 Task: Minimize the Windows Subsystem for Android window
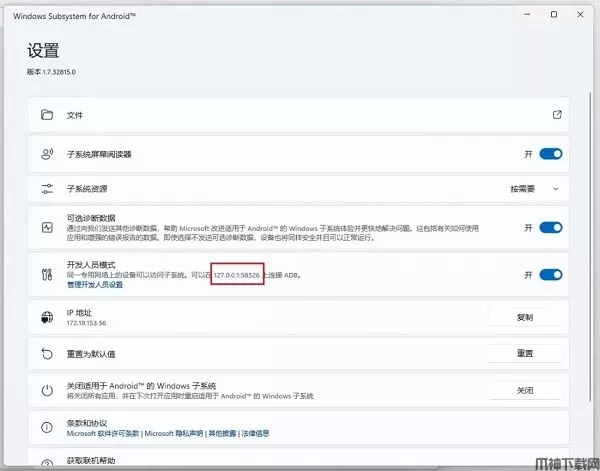pos(527,15)
